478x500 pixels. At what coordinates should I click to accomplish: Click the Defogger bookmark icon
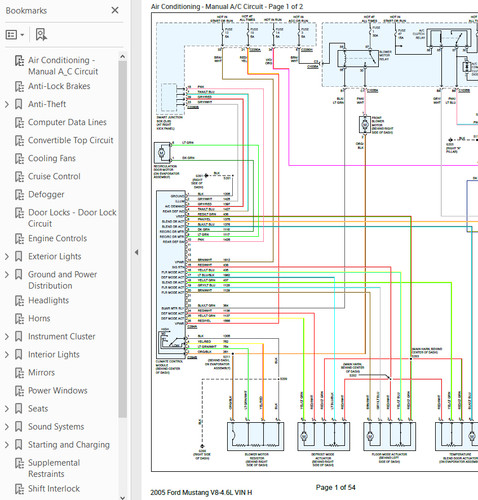[19, 195]
